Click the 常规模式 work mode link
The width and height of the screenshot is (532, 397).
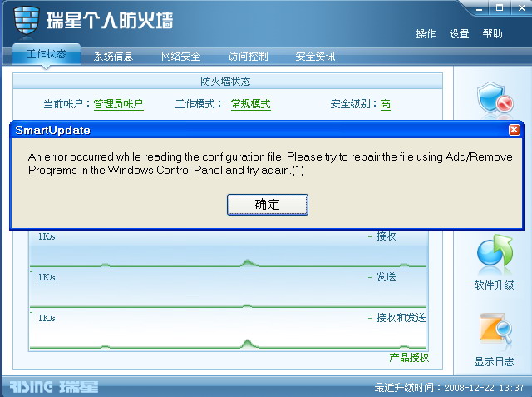[x=251, y=104]
